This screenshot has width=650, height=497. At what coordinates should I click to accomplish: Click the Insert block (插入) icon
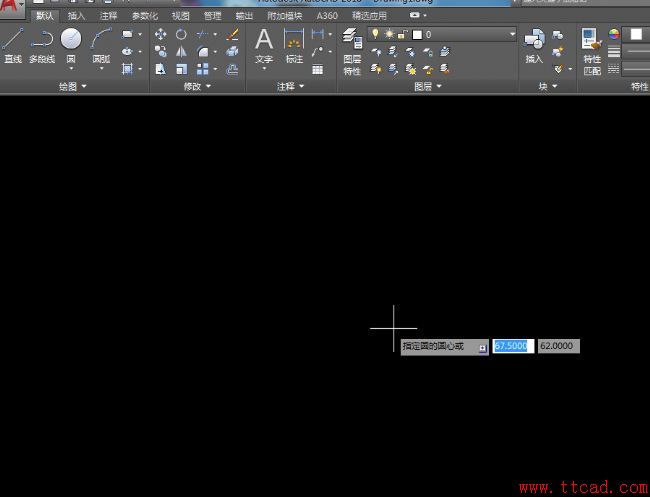point(534,39)
